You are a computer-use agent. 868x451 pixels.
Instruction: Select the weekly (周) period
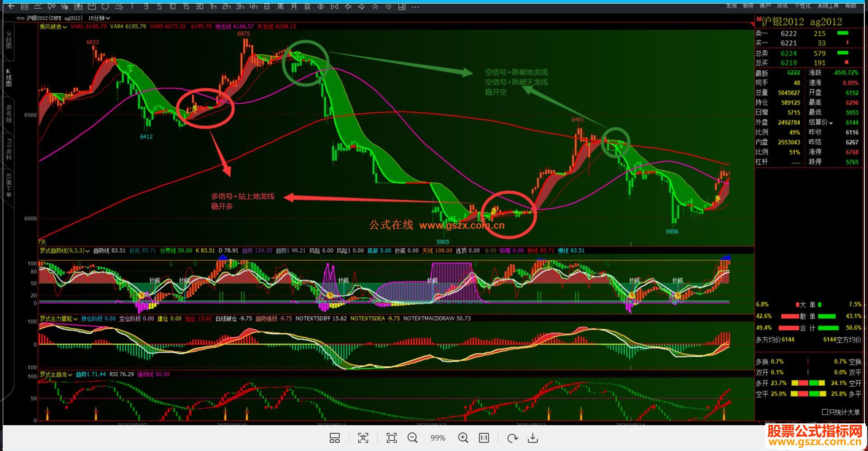(x=280, y=6)
